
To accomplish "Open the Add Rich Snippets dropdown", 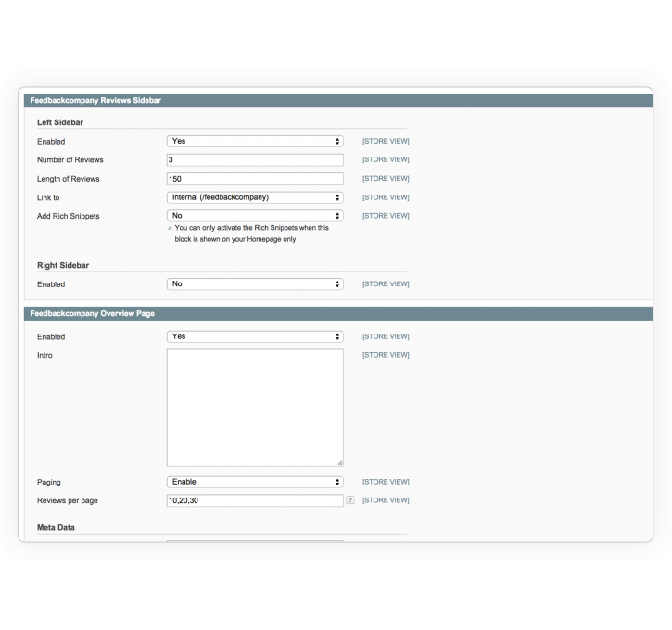I will click(255, 216).
